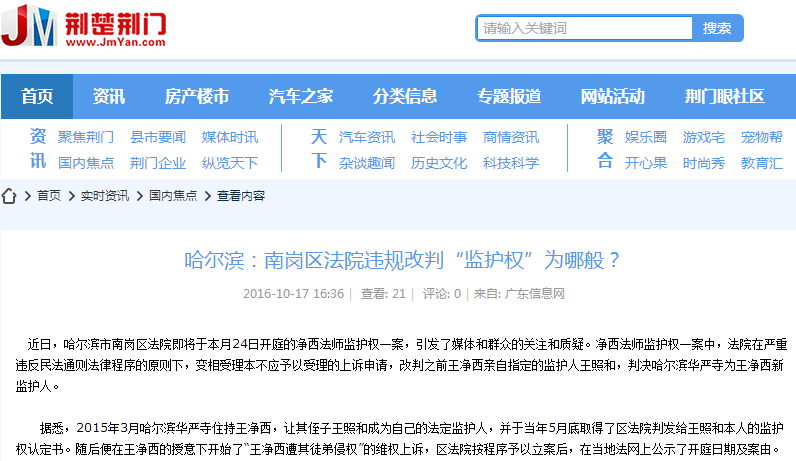Focus the 请输入关键词 search field
This screenshot has height=461, width=796.
(x=585, y=28)
